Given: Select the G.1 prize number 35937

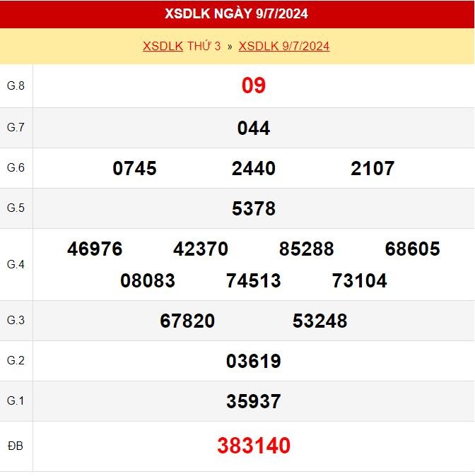Looking at the screenshot, I should tap(254, 401).
